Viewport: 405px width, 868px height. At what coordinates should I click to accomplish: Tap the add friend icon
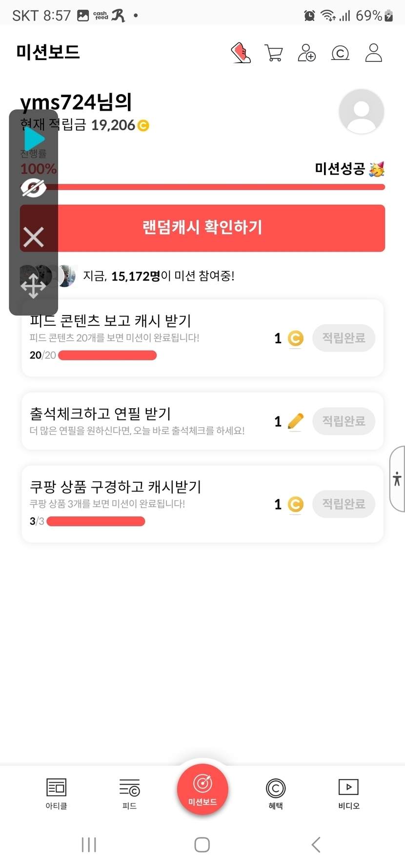pyautogui.click(x=306, y=53)
